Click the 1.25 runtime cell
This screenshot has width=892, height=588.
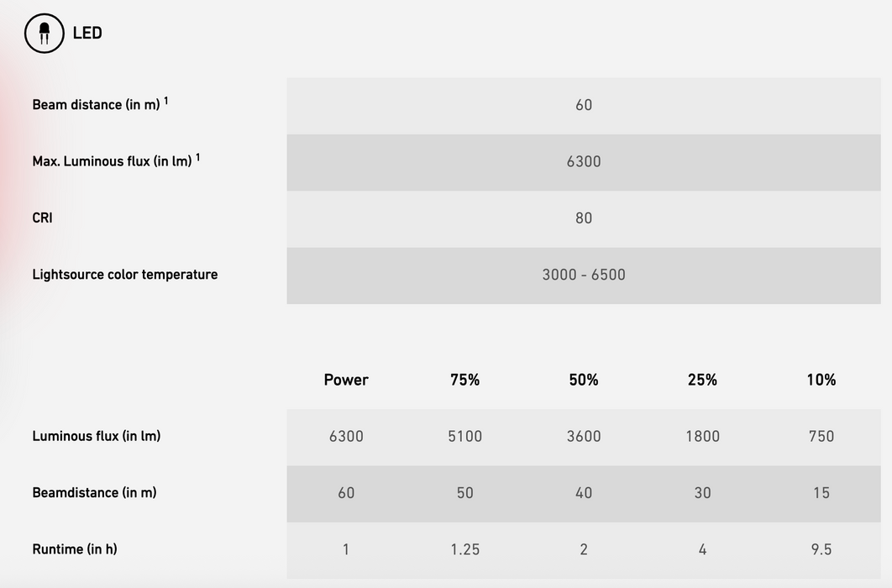464,549
